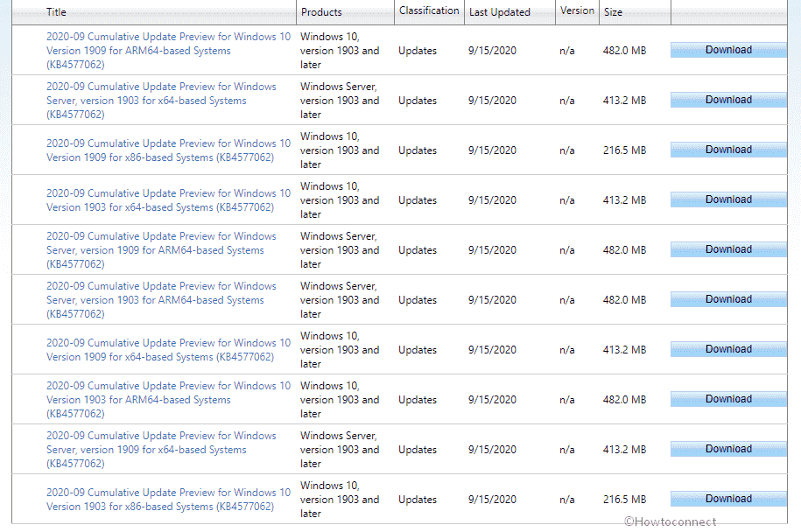Sort by the Products column header

[x=321, y=12]
